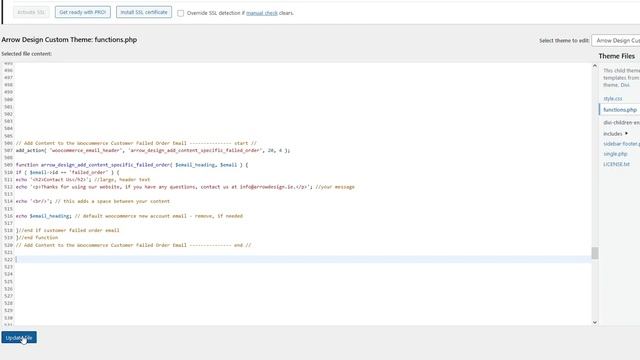Screen dimensions: 640x360
Task: Open the divi-children file in Theme Files
Action: (621, 122)
